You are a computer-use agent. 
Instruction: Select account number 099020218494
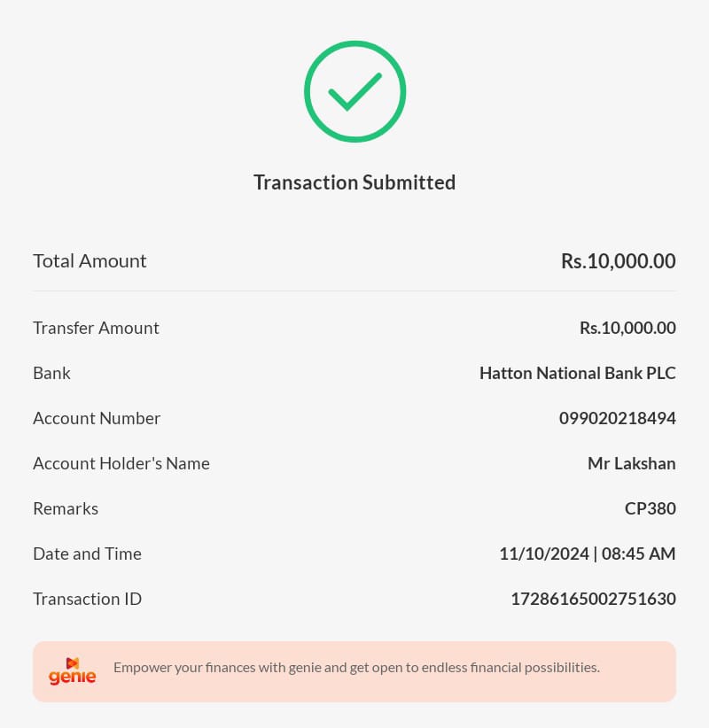pyautogui.click(x=617, y=418)
